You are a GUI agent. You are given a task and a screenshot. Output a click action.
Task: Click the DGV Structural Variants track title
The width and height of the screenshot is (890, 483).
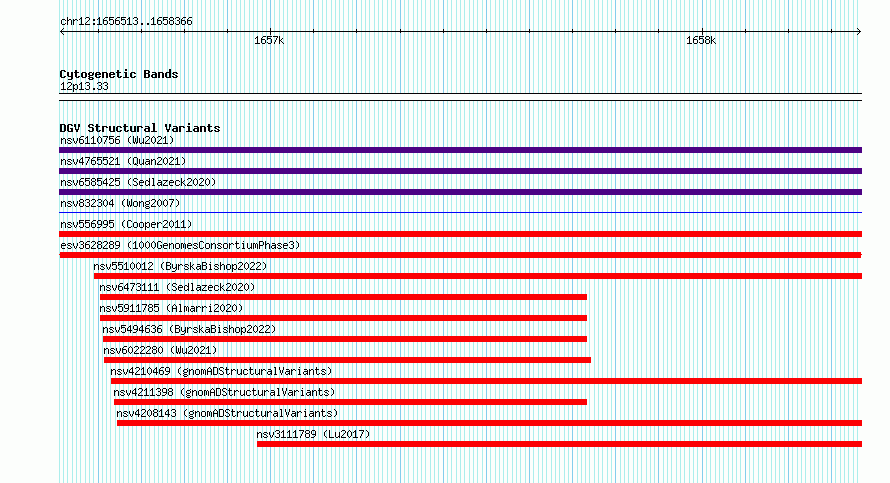tap(140, 128)
